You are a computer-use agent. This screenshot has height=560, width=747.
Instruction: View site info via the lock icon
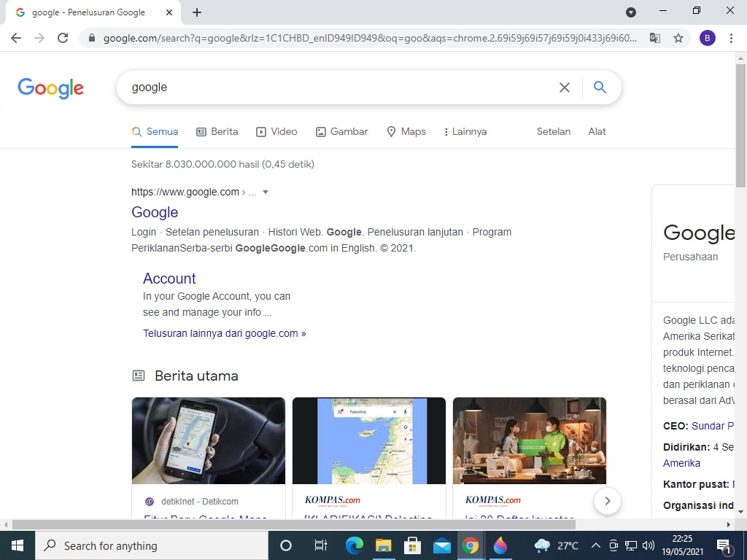point(92,38)
